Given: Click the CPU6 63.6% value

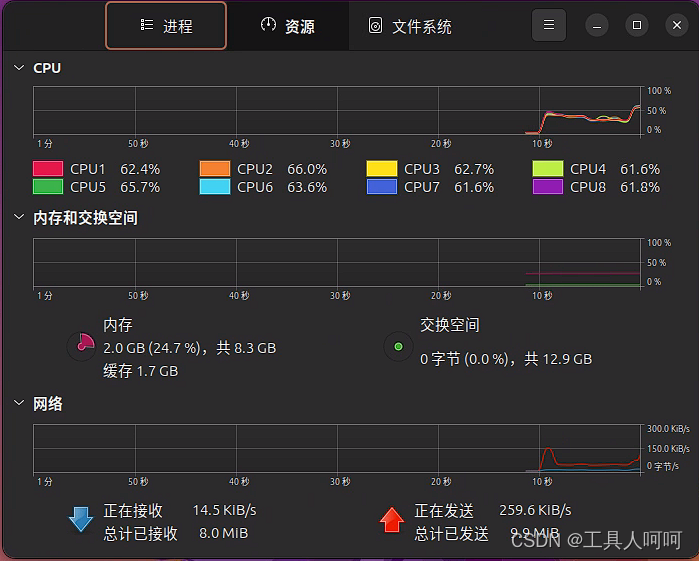Looking at the screenshot, I should coord(307,187).
